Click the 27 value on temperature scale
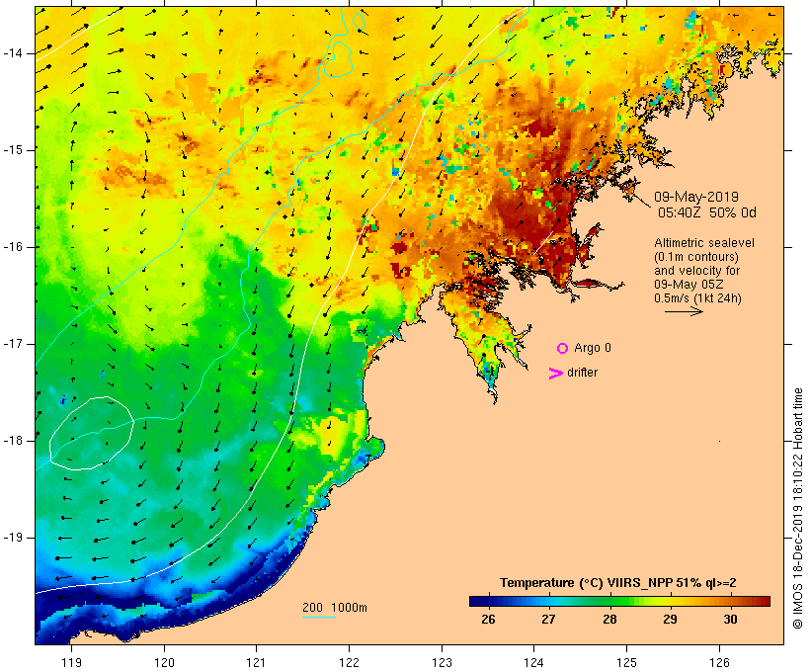This screenshot has width=810, height=672. click(x=548, y=620)
